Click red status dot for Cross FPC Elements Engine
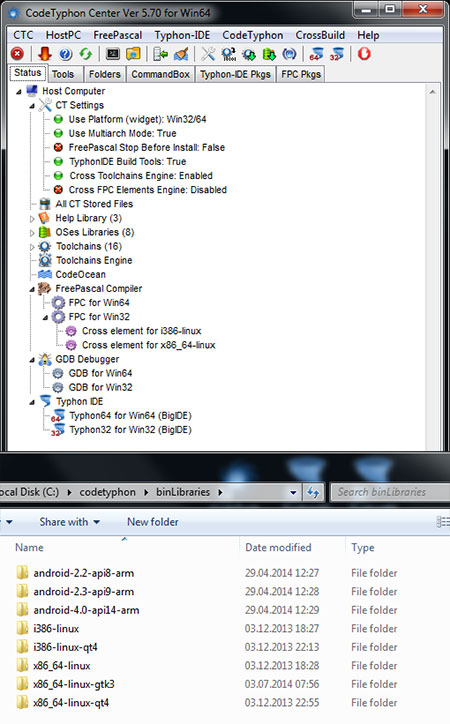Viewport: 450px width, 724px height. [58, 189]
